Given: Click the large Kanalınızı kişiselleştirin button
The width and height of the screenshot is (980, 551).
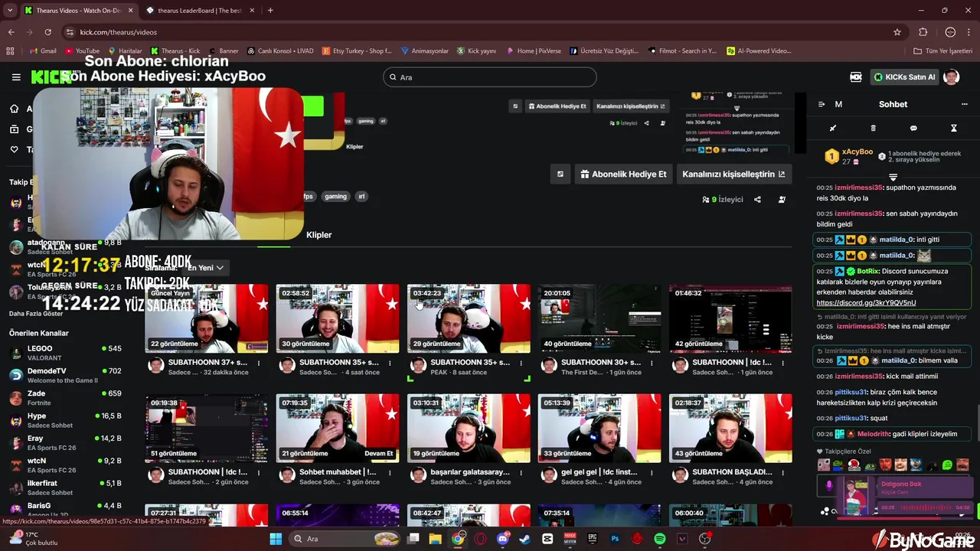Looking at the screenshot, I should tap(733, 174).
